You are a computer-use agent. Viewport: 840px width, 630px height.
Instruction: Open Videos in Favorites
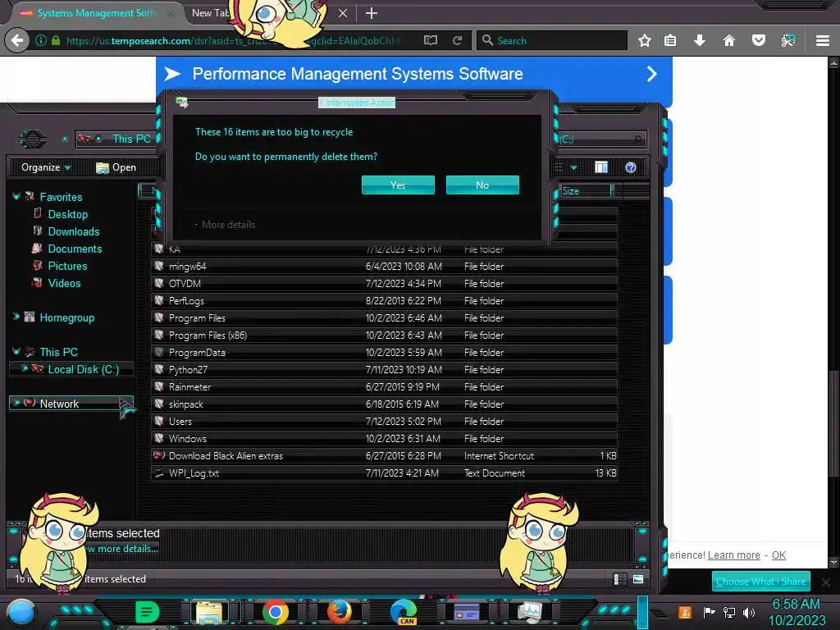point(64,283)
